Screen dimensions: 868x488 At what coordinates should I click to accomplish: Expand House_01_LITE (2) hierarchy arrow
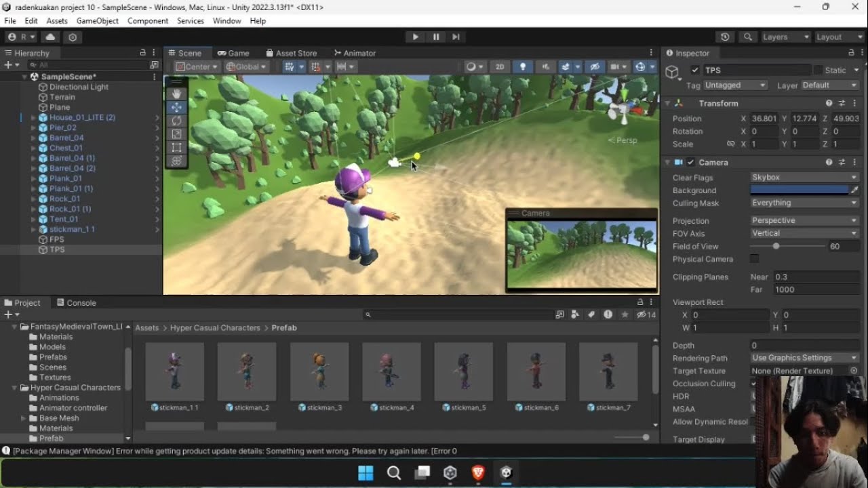pos(33,117)
